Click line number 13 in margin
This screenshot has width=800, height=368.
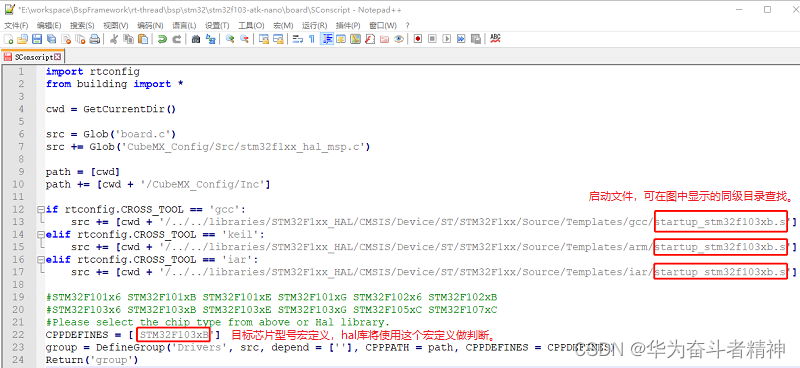(18, 222)
